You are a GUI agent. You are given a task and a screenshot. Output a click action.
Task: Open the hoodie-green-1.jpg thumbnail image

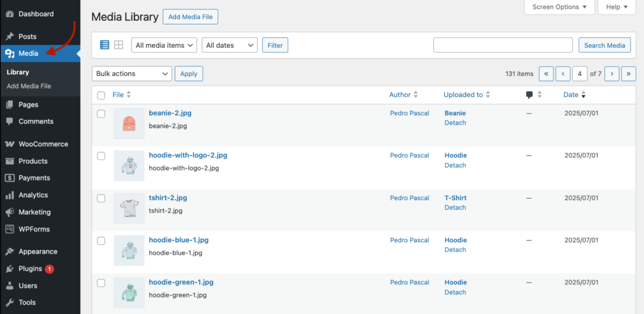click(129, 293)
